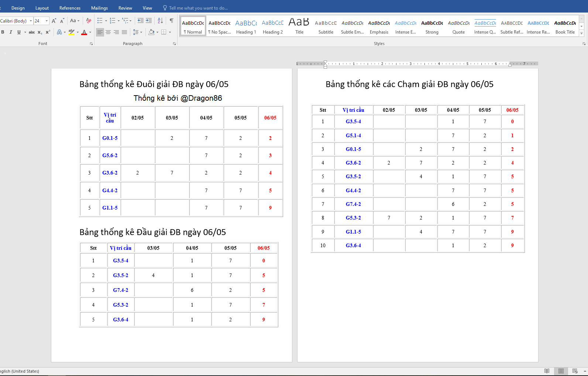Click the Increase Indent icon
The height and width of the screenshot is (376, 588).
[x=149, y=21]
